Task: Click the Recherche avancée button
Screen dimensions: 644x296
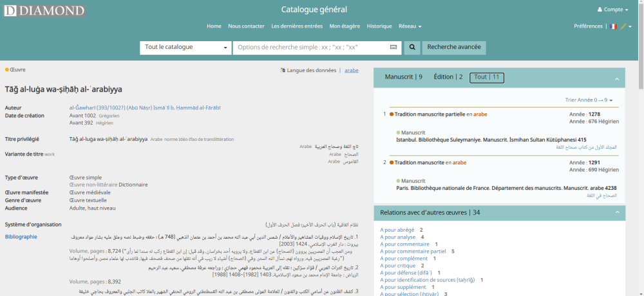Action: [453, 48]
